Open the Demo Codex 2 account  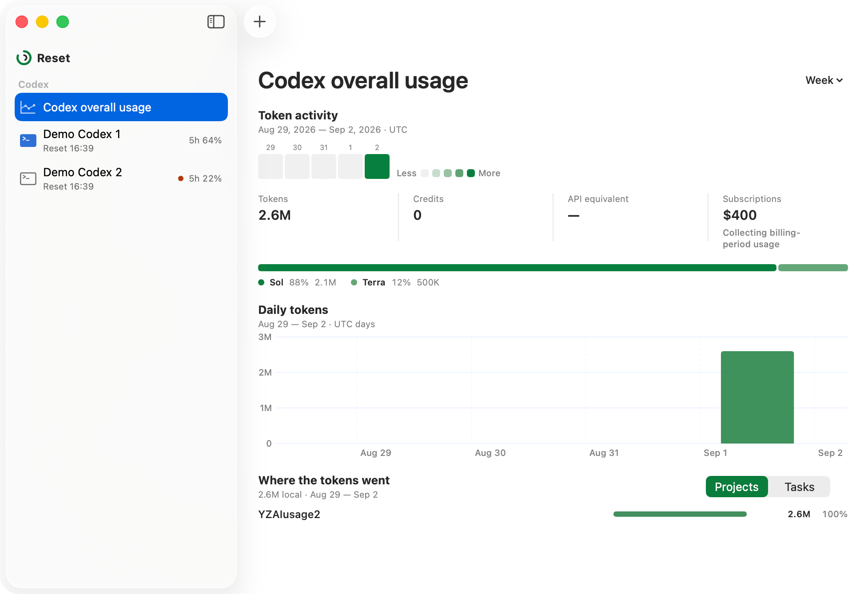(x=121, y=179)
